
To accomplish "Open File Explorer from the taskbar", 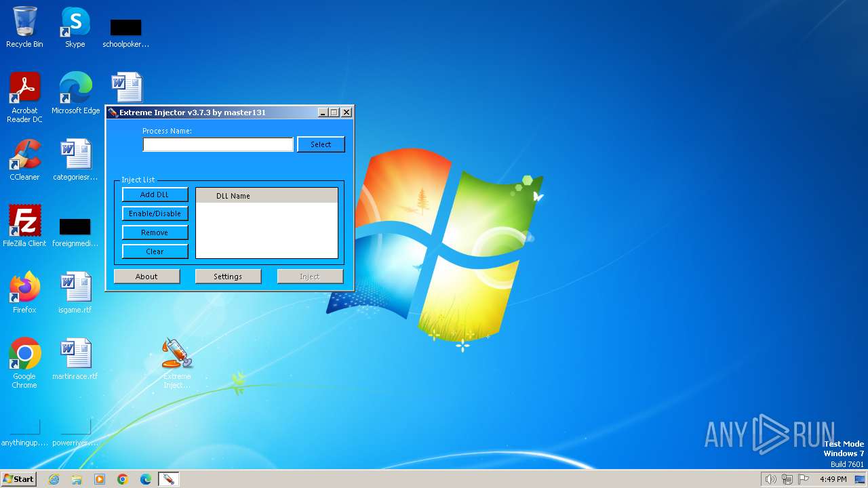I will point(77,479).
